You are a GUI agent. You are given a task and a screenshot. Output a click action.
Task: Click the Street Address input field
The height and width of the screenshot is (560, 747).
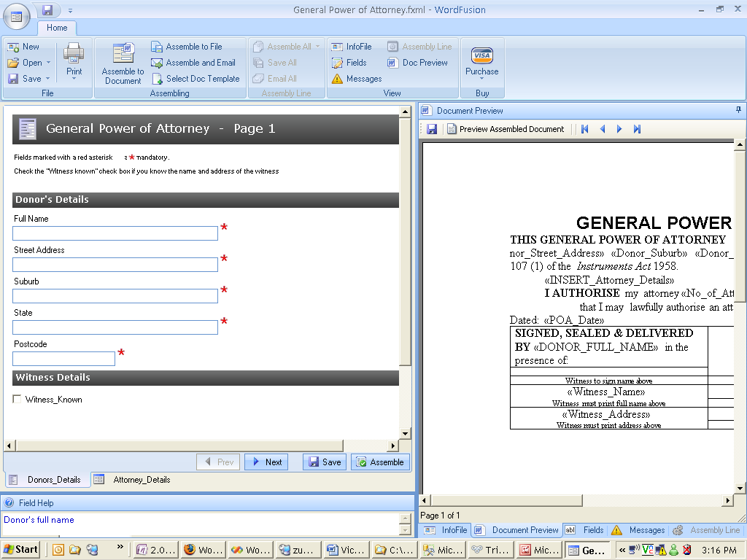[x=115, y=265]
